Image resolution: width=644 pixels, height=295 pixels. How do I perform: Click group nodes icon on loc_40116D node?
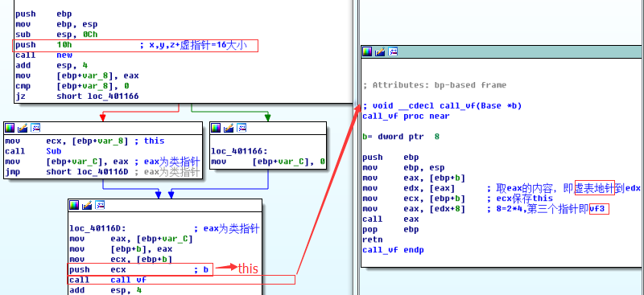99,205
